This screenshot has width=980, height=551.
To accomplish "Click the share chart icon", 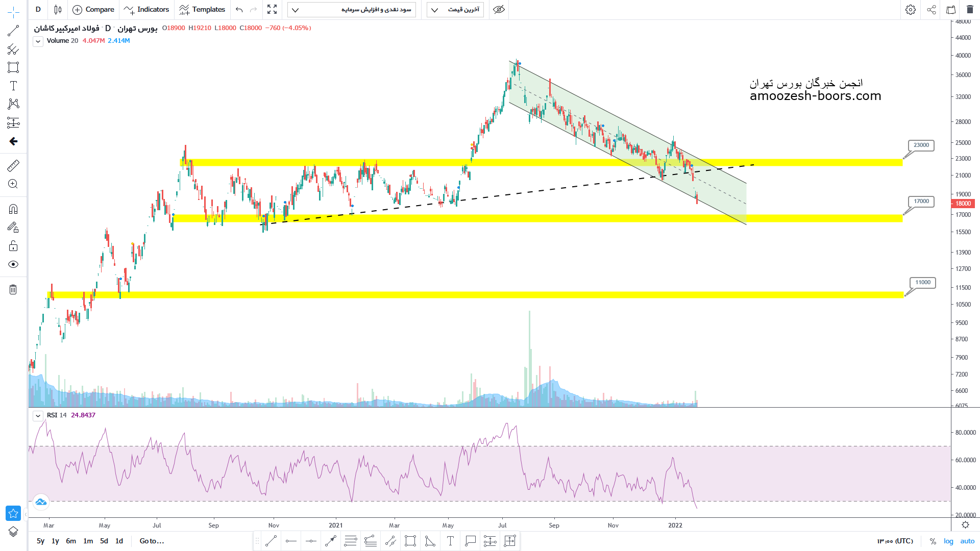I will coord(932,10).
